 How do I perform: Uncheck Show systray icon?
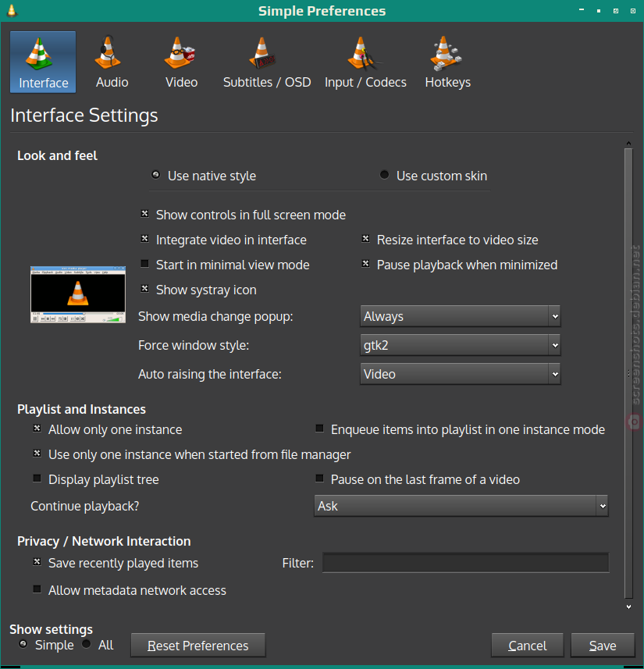click(x=144, y=288)
